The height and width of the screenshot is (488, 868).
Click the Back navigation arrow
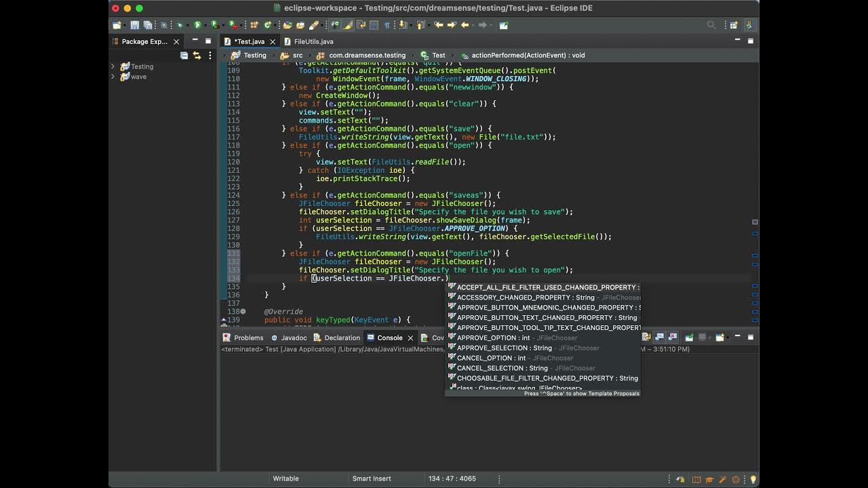(x=465, y=25)
